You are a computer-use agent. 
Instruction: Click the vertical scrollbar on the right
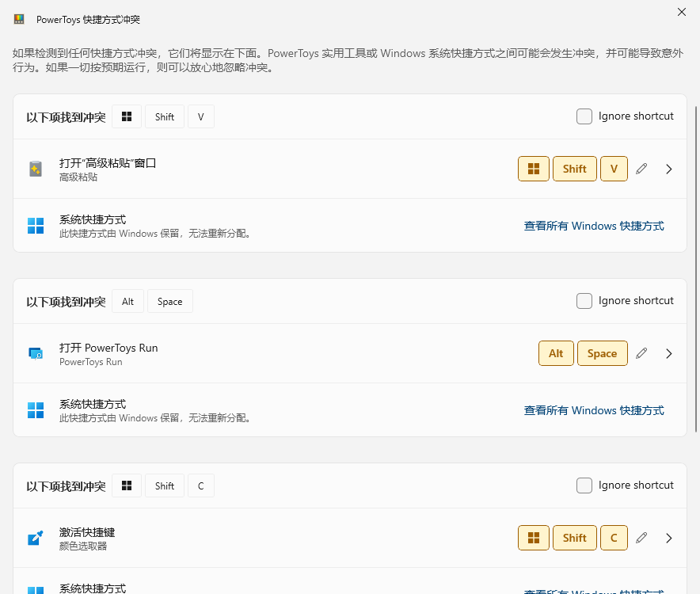tap(696, 268)
